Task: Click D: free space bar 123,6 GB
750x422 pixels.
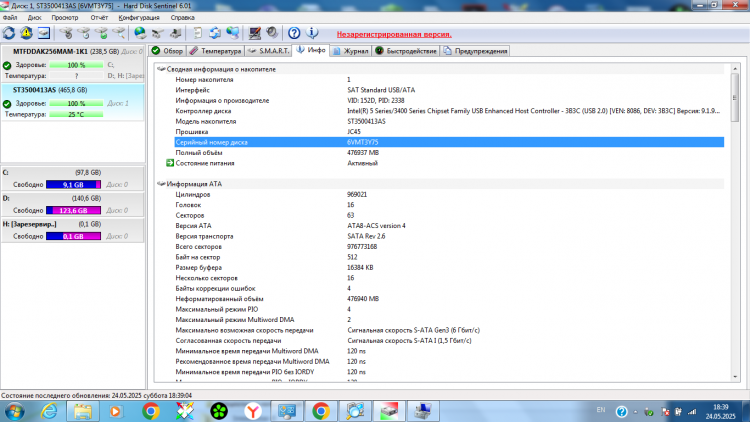Action: [73, 211]
